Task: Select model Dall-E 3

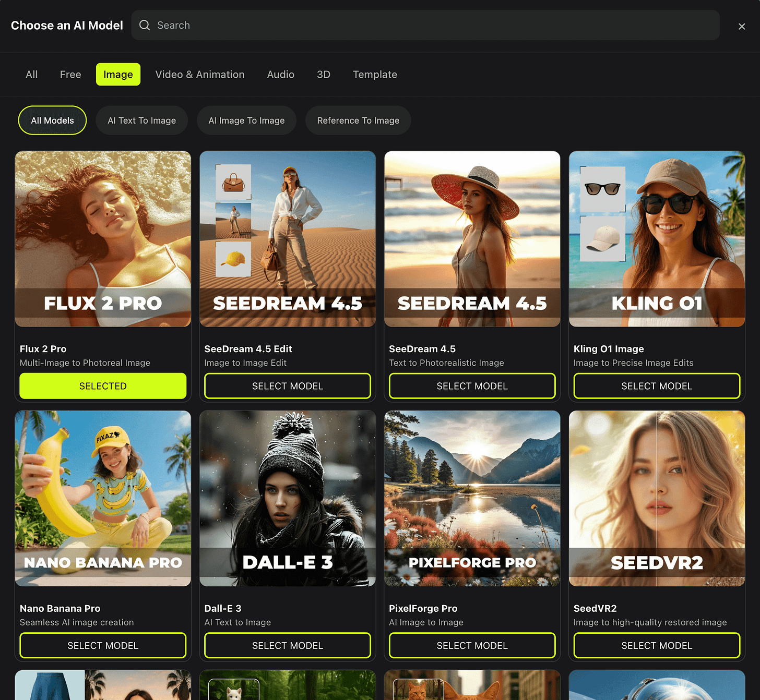Action: (x=288, y=645)
